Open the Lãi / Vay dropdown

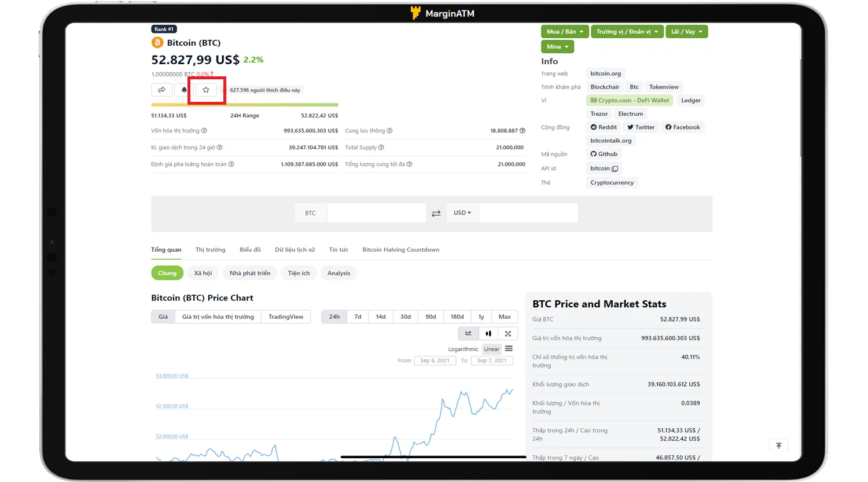coord(687,32)
